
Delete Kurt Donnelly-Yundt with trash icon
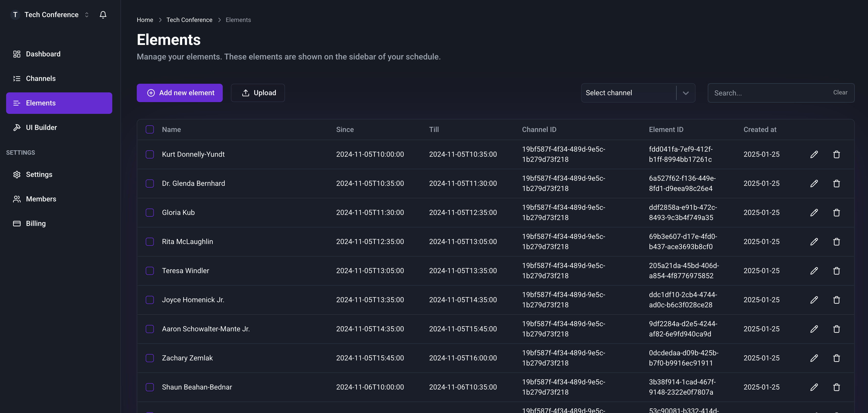click(x=836, y=154)
